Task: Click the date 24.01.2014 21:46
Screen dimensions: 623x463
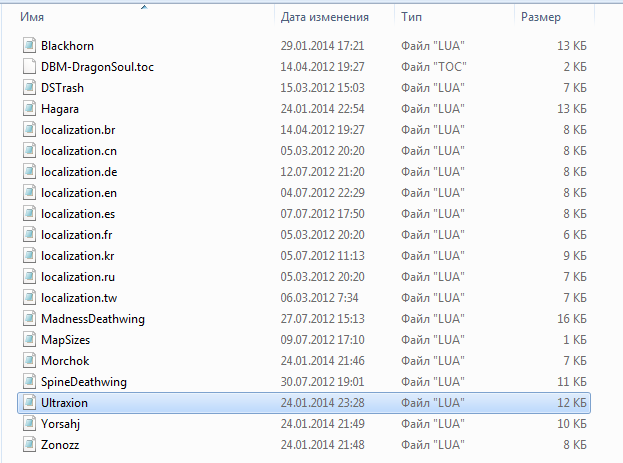Action: [322, 360]
